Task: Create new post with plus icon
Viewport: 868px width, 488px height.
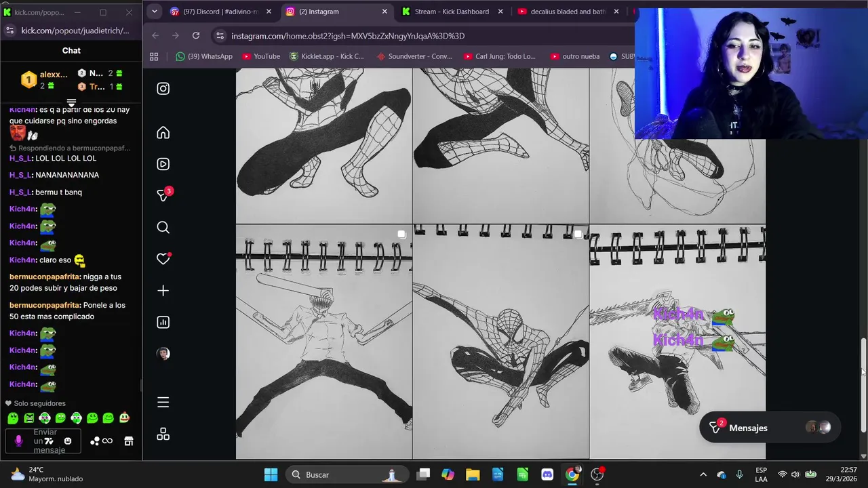Action: [163, 291]
